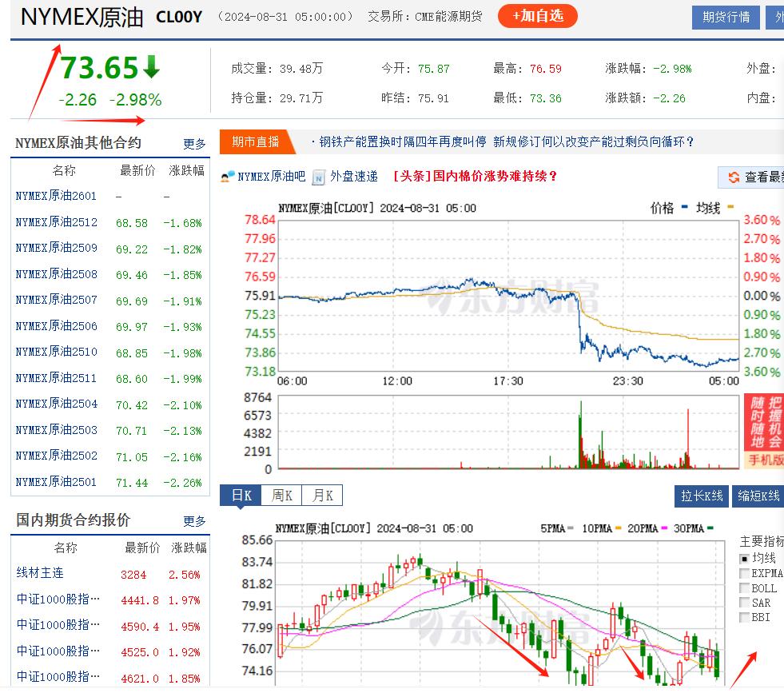Click the green down-arrow icon beside 73.65
Screen dimensions: 784x693
click(x=151, y=67)
